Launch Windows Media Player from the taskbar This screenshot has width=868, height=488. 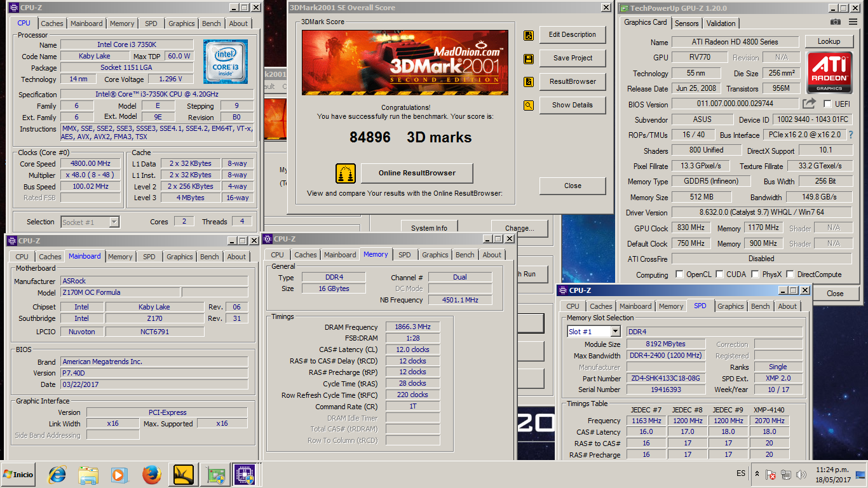[x=119, y=475]
